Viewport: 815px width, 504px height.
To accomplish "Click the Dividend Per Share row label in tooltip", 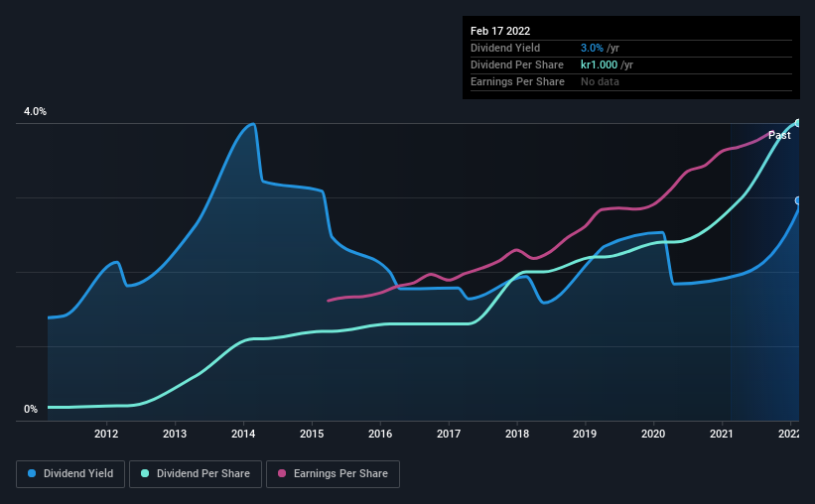I will pyautogui.click(x=516, y=64).
